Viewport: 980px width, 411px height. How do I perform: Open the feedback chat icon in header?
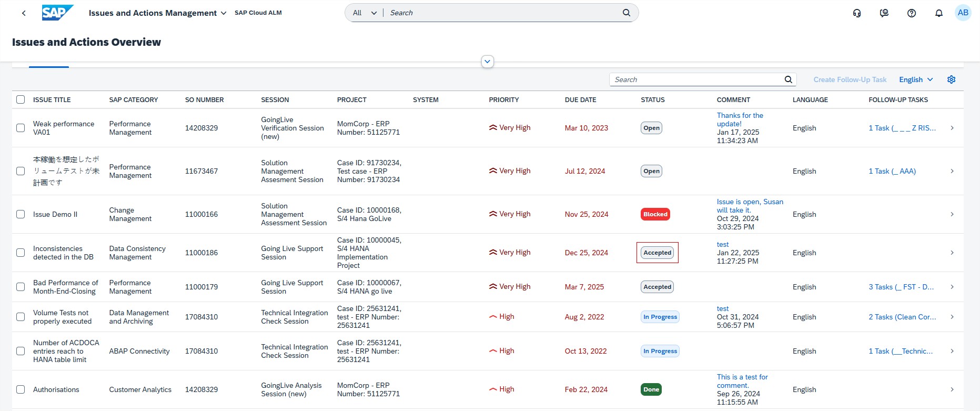[x=884, y=13]
